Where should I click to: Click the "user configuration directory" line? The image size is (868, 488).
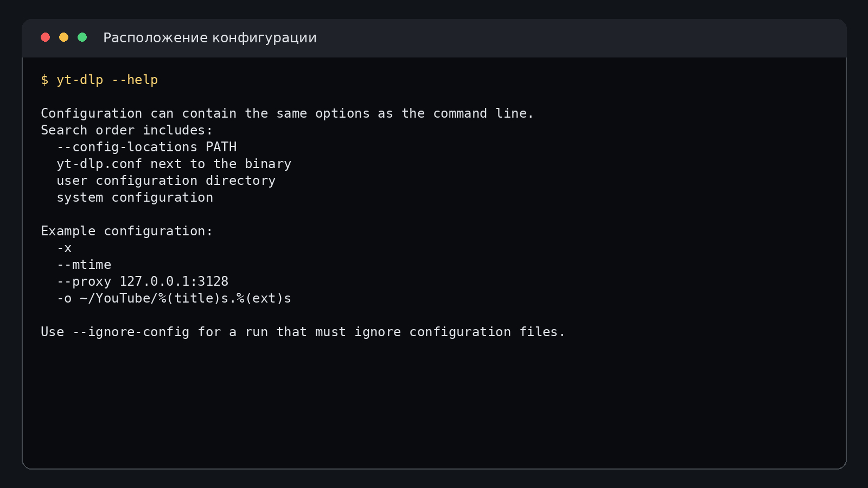pos(166,181)
